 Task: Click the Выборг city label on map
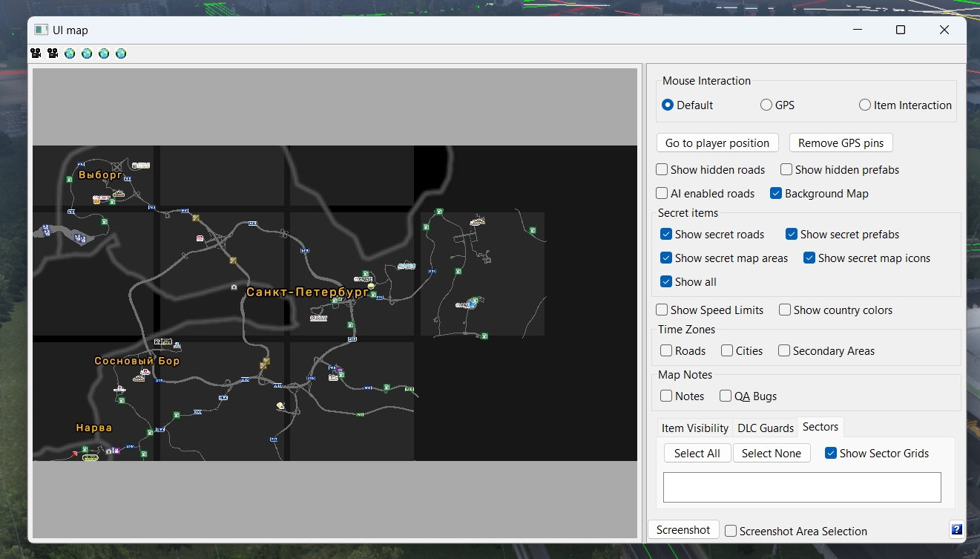click(101, 175)
